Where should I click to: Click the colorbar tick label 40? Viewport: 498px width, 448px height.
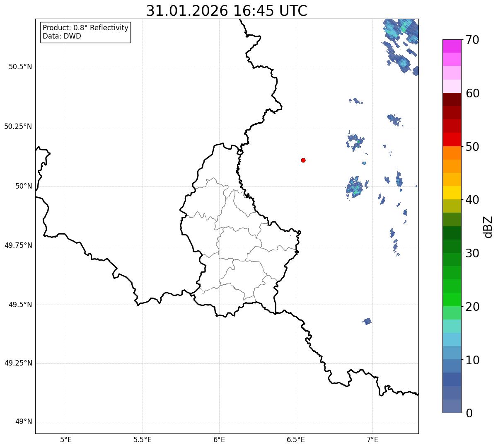(x=472, y=200)
